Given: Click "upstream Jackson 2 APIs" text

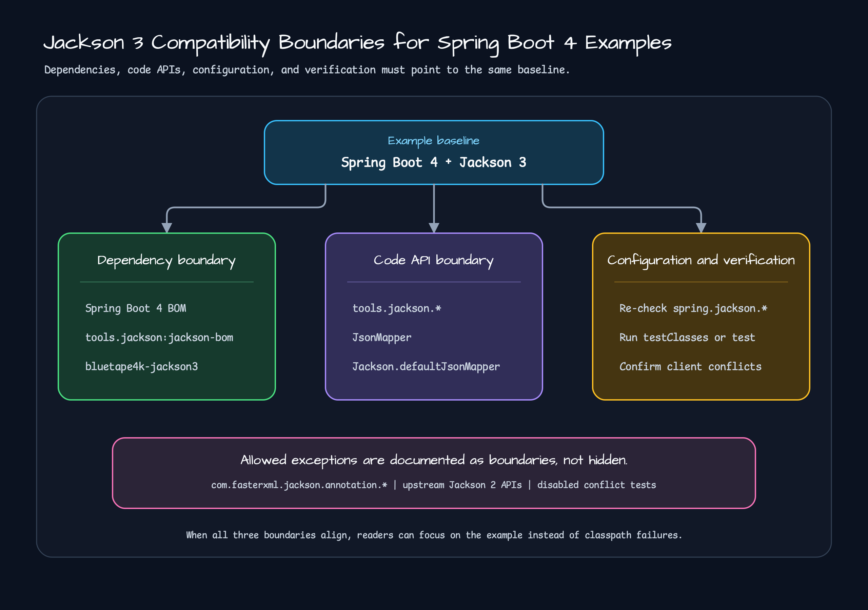Looking at the screenshot, I should pos(462,485).
